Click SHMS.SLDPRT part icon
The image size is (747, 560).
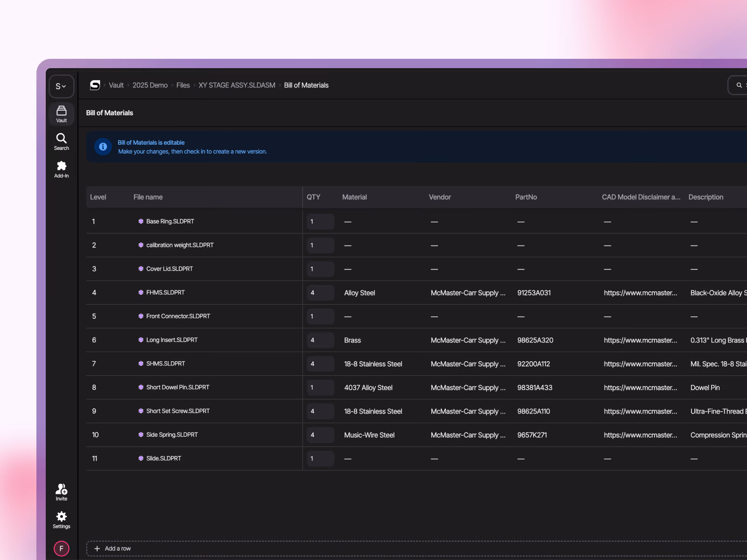(x=141, y=364)
